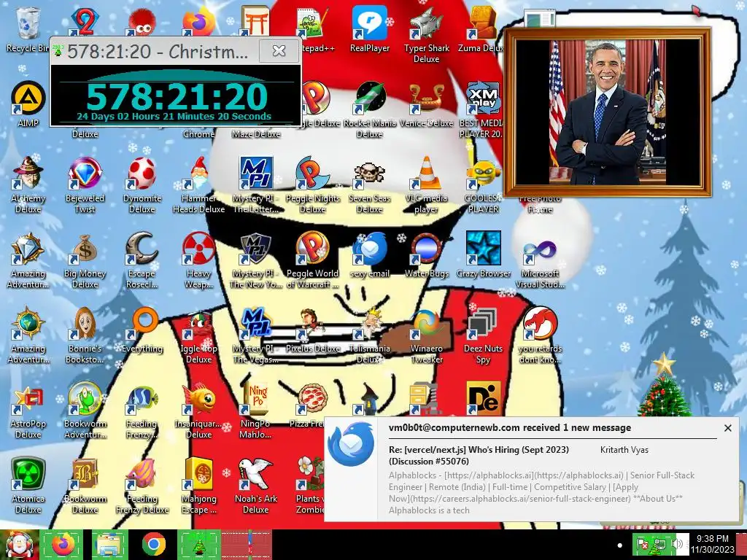Open Seven Seas Deluxe

[370, 184]
